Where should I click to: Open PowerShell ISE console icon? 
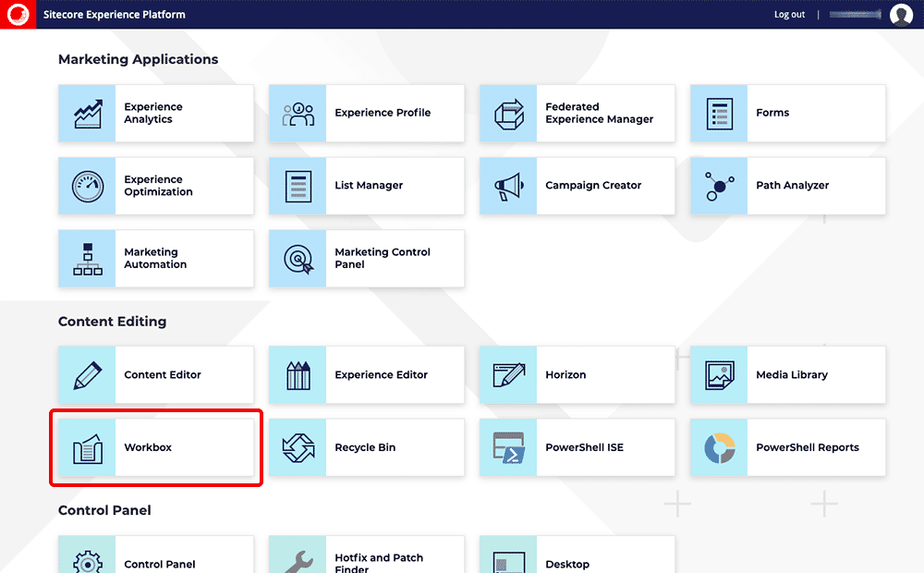508,448
